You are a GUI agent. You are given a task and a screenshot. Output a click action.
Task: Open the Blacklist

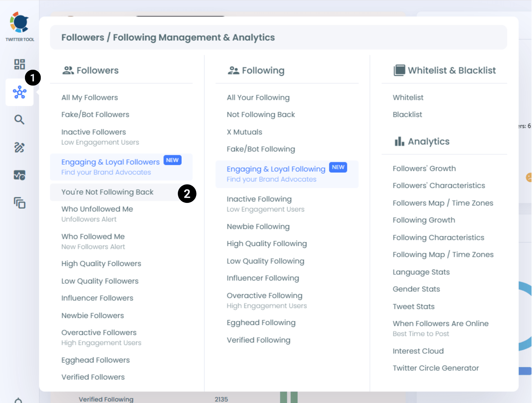407,114
